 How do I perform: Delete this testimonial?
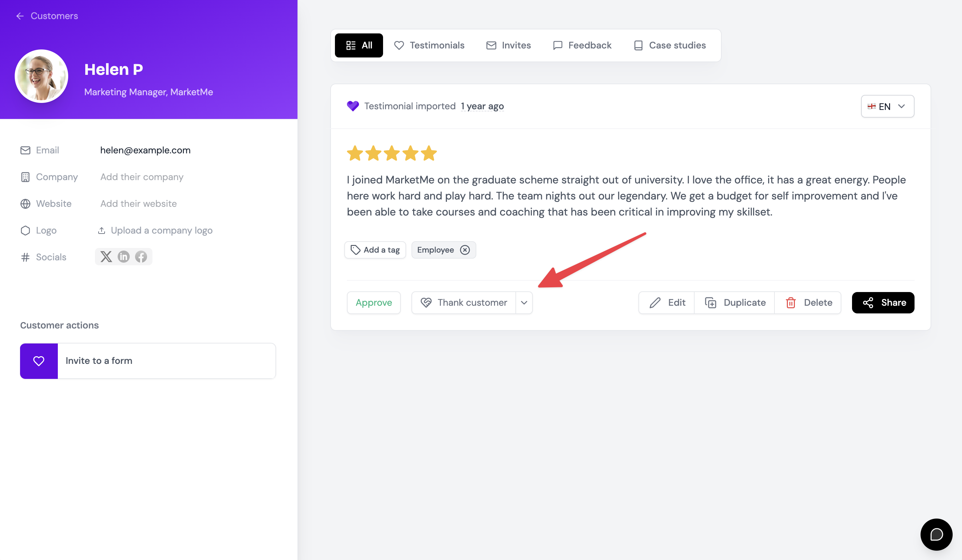click(x=808, y=302)
